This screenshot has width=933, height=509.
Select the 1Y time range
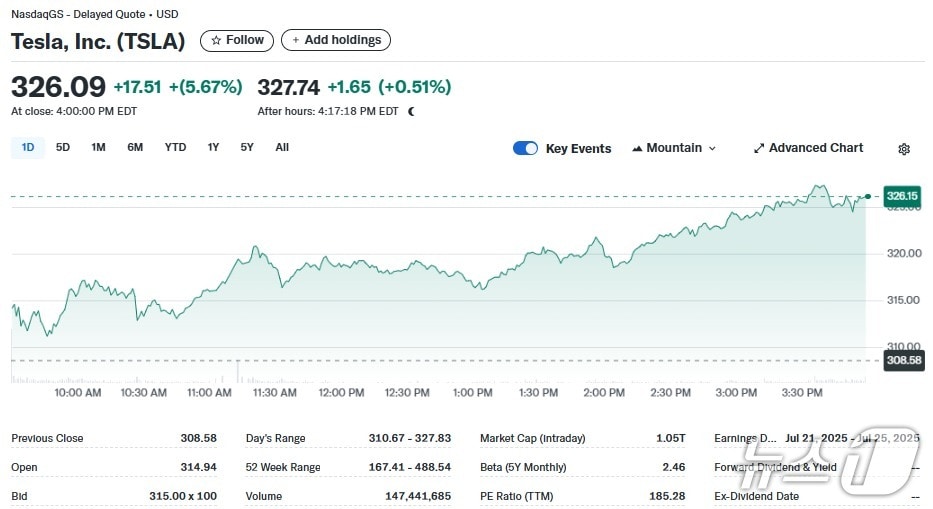213,147
